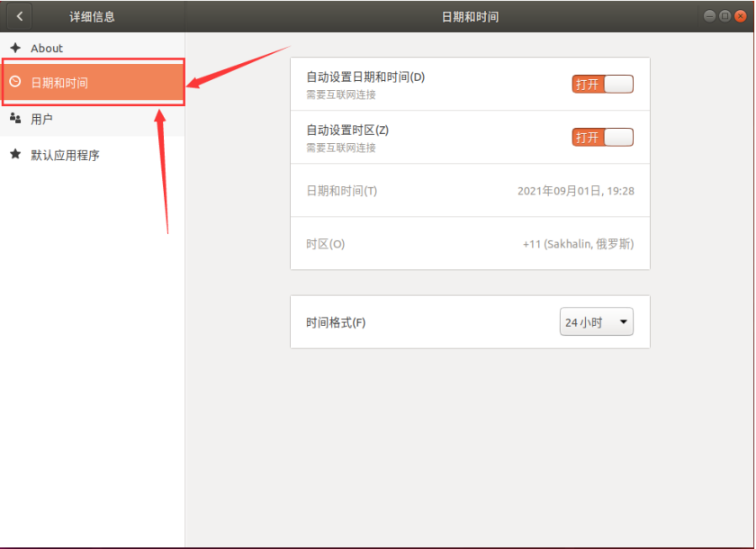Image resolution: width=756 pixels, height=549 pixels.
Task: Click the About sparkle icon in sidebar
Action: pyautogui.click(x=15, y=48)
